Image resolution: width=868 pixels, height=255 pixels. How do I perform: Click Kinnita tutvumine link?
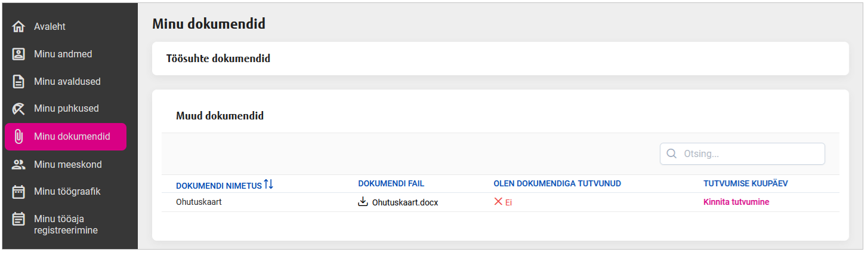pos(736,202)
